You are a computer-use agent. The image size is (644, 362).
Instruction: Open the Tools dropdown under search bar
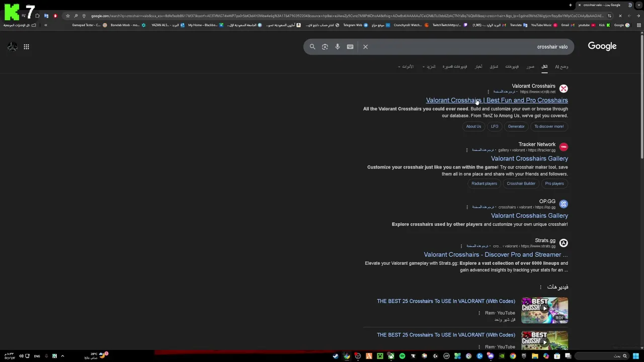(406, 66)
